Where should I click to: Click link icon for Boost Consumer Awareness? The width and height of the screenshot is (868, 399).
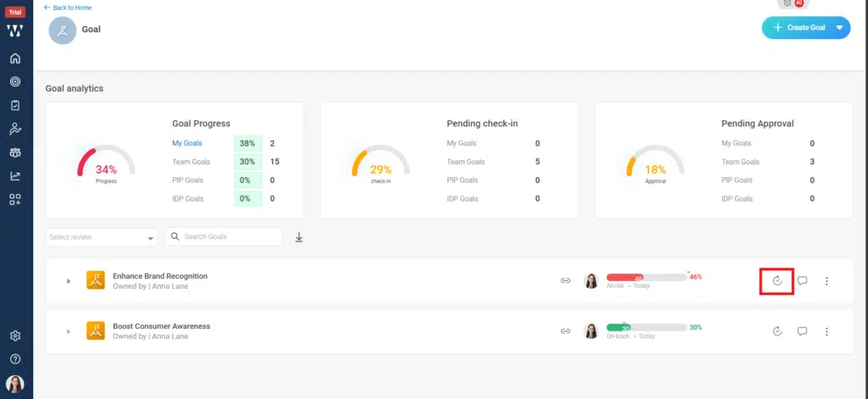pos(565,331)
